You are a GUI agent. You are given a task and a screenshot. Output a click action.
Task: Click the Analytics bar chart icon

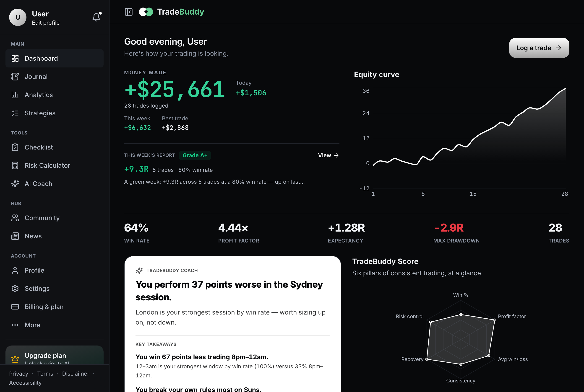click(15, 95)
